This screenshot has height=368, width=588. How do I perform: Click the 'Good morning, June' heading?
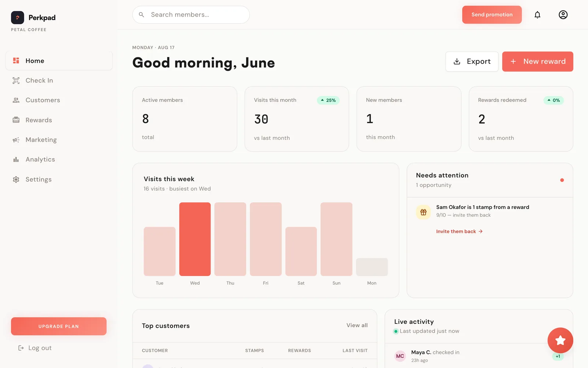[204, 63]
